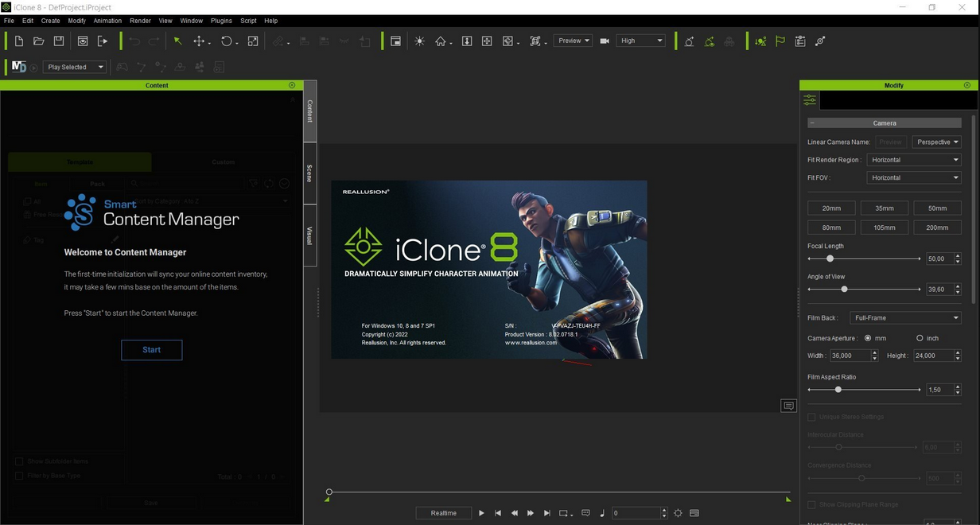Jump to start frame on playbar
Viewport: 980px width, 525px height.
click(498, 513)
